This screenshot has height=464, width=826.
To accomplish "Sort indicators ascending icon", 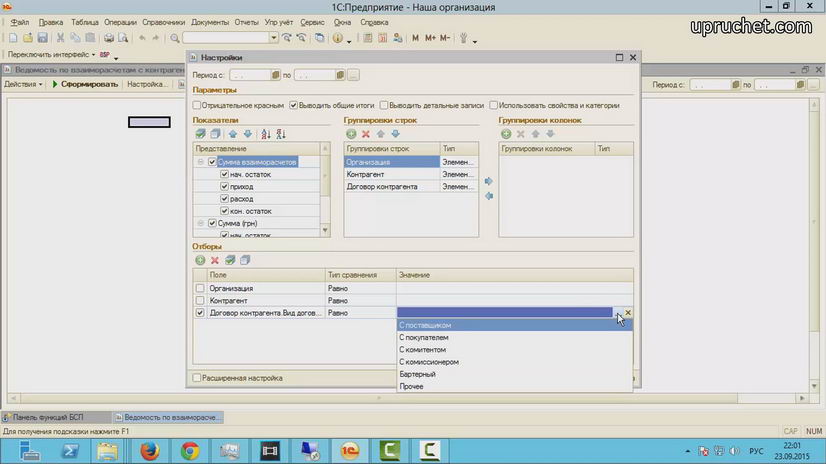I will [x=266, y=134].
